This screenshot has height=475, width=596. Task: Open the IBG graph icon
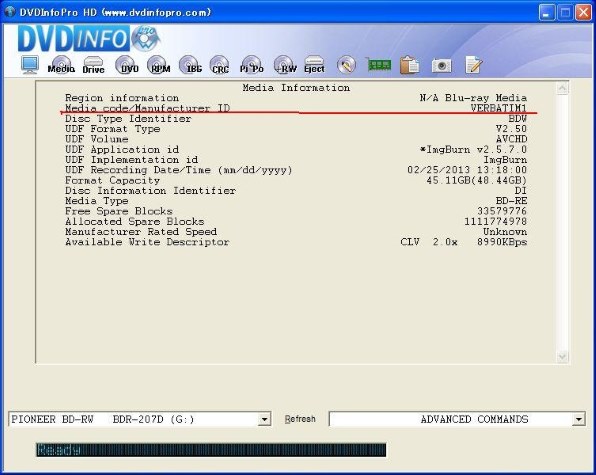(x=190, y=65)
